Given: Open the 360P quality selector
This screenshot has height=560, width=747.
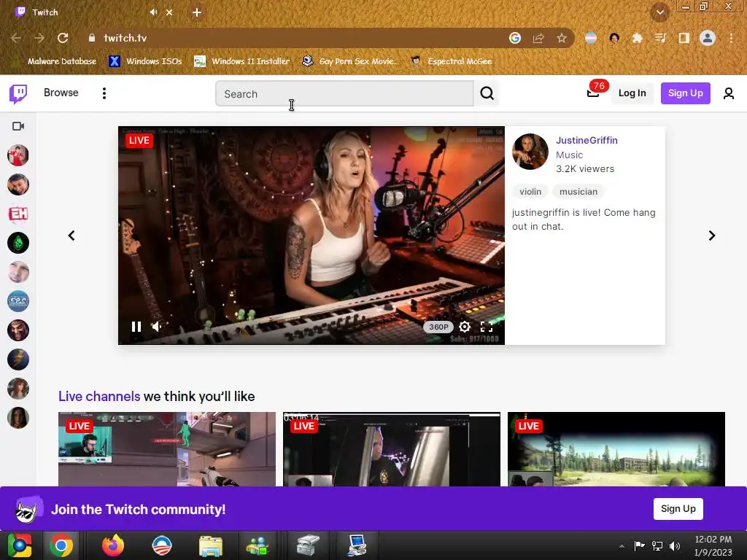Looking at the screenshot, I should pos(438,327).
